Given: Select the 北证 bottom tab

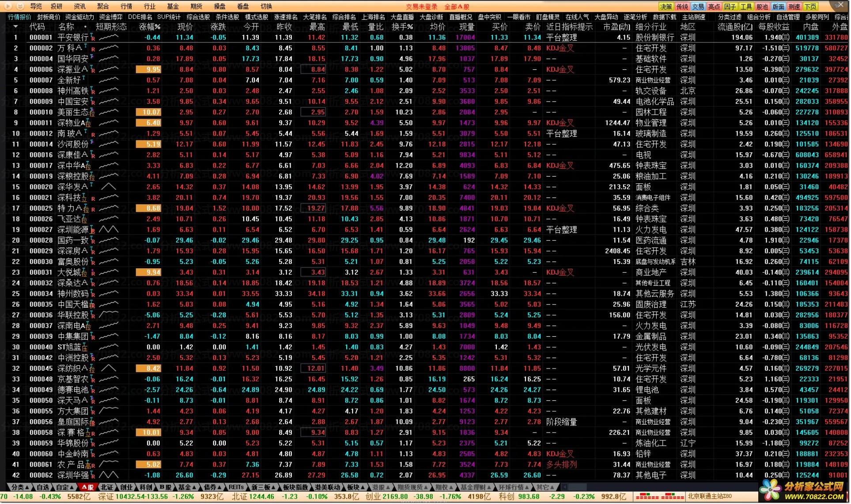Looking at the screenshot, I should (107, 487).
